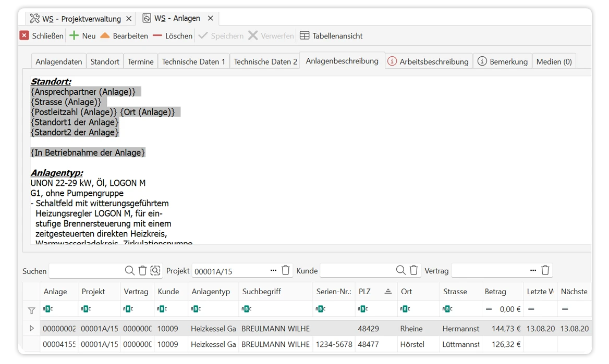Open the filter type selector under Anlagentyp column

click(196, 309)
